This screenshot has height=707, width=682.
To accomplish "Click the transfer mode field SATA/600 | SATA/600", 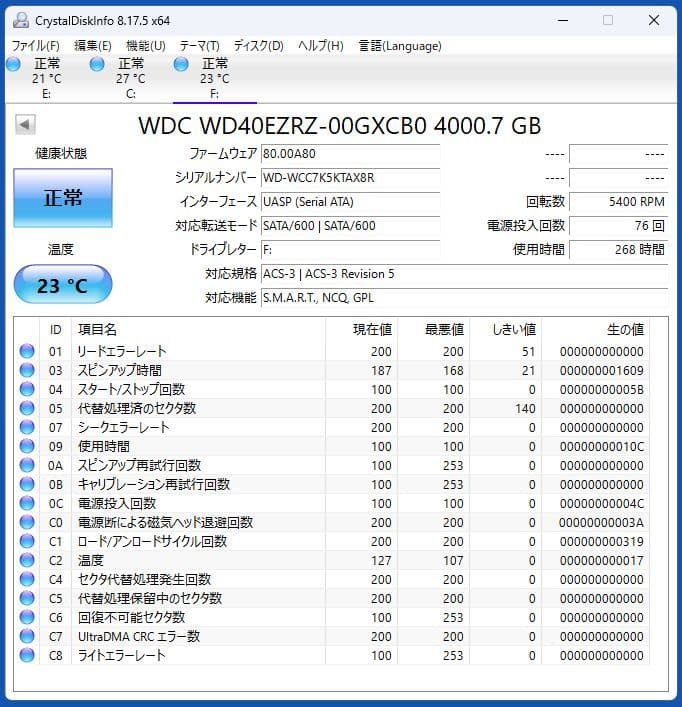I will click(351, 225).
